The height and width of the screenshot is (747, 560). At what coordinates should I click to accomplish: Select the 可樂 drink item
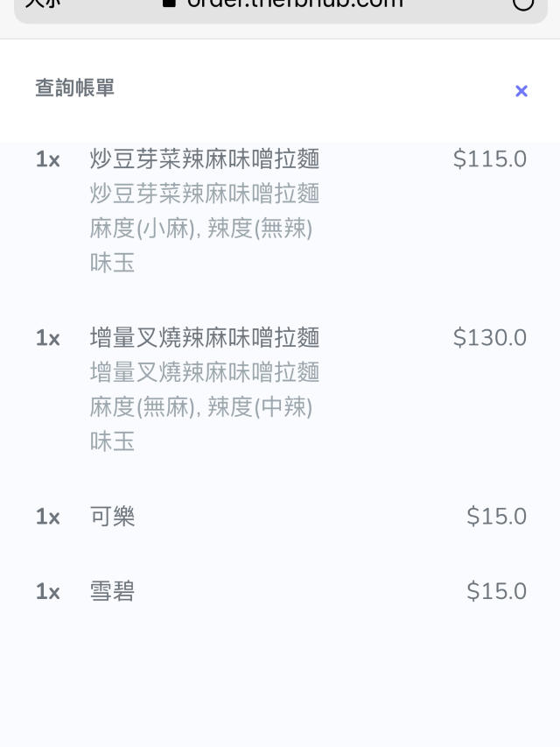tap(113, 517)
